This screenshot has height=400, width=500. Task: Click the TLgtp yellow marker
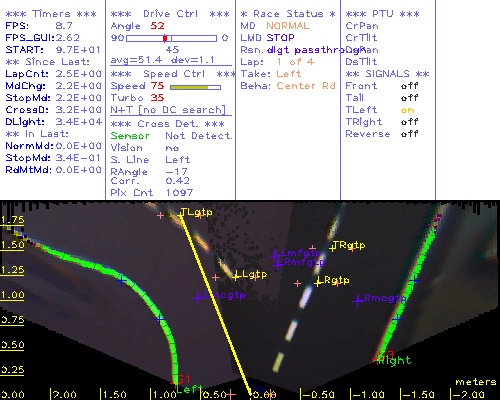(x=181, y=216)
